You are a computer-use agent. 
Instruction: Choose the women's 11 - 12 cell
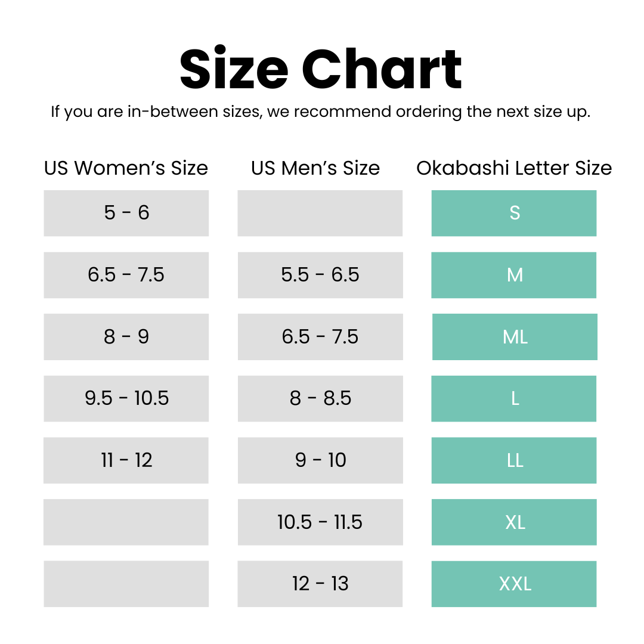tap(126, 460)
